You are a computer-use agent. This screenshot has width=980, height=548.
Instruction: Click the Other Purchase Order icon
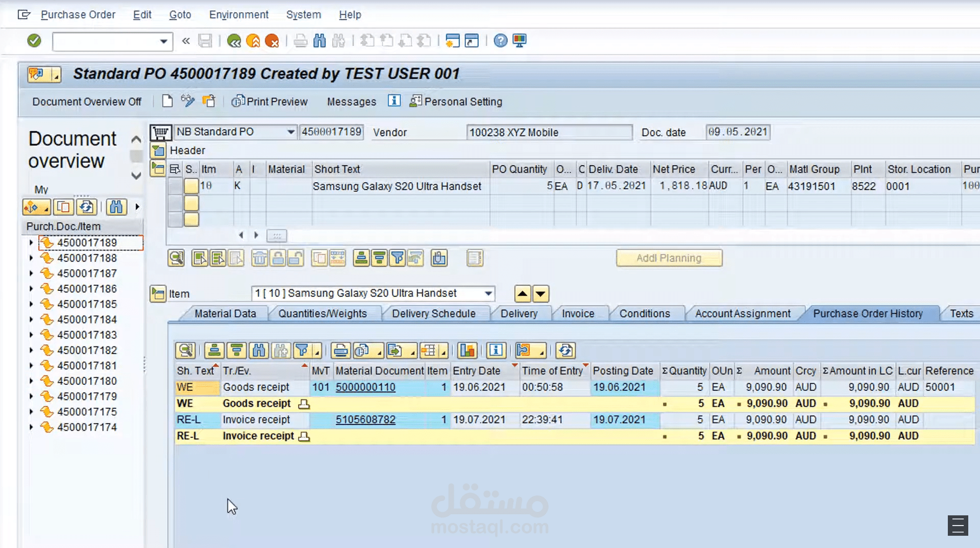pyautogui.click(x=209, y=101)
